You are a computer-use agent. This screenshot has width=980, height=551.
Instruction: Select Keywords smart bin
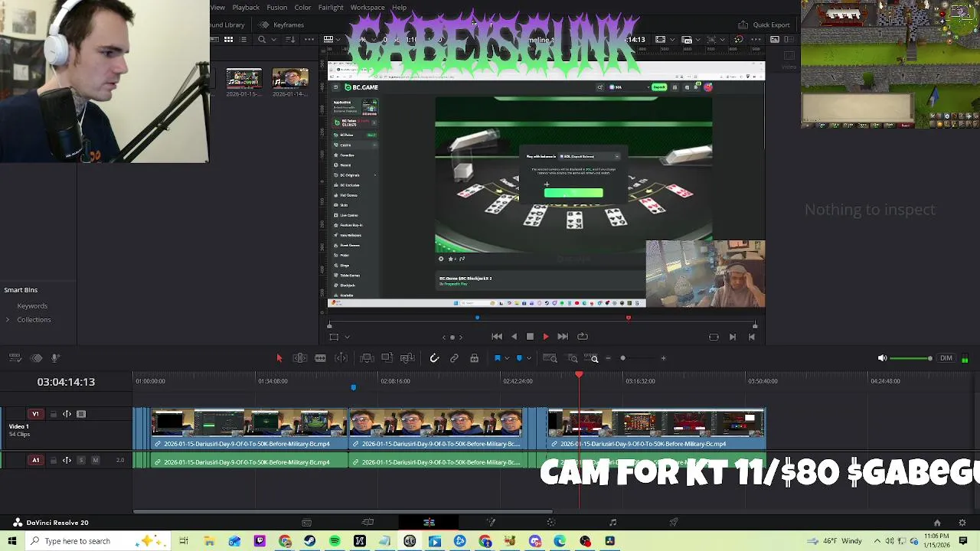[x=32, y=306]
